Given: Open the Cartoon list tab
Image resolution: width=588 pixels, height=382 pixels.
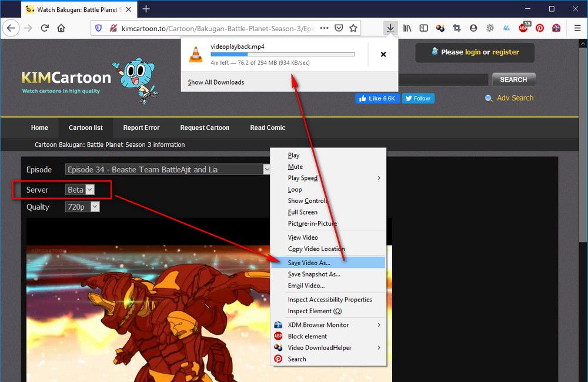Looking at the screenshot, I should point(85,128).
